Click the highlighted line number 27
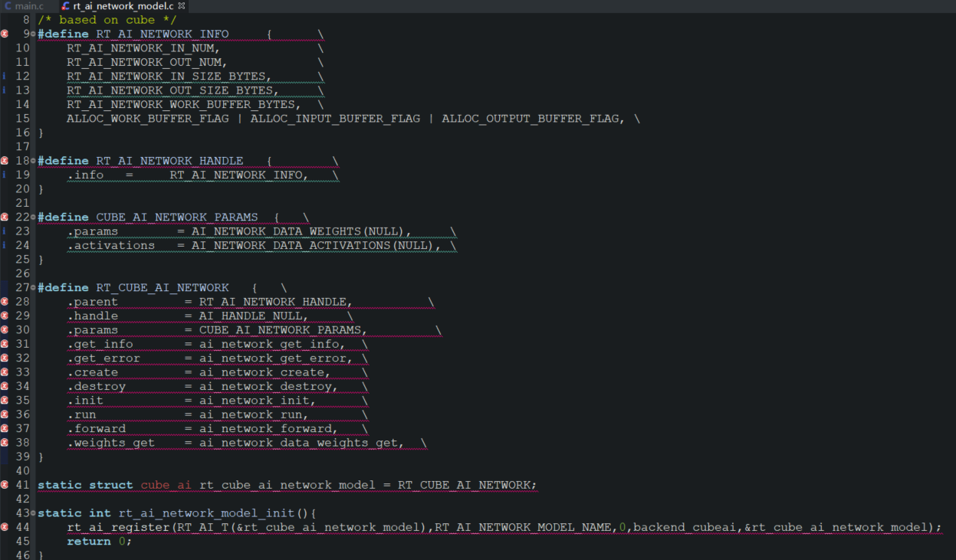The height and width of the screenshot is (560, 956). tap(22, 287)
